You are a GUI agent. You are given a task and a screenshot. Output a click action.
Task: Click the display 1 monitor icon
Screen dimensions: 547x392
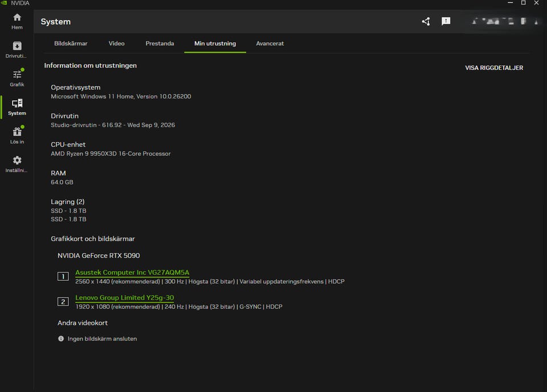tap(63, 276)
